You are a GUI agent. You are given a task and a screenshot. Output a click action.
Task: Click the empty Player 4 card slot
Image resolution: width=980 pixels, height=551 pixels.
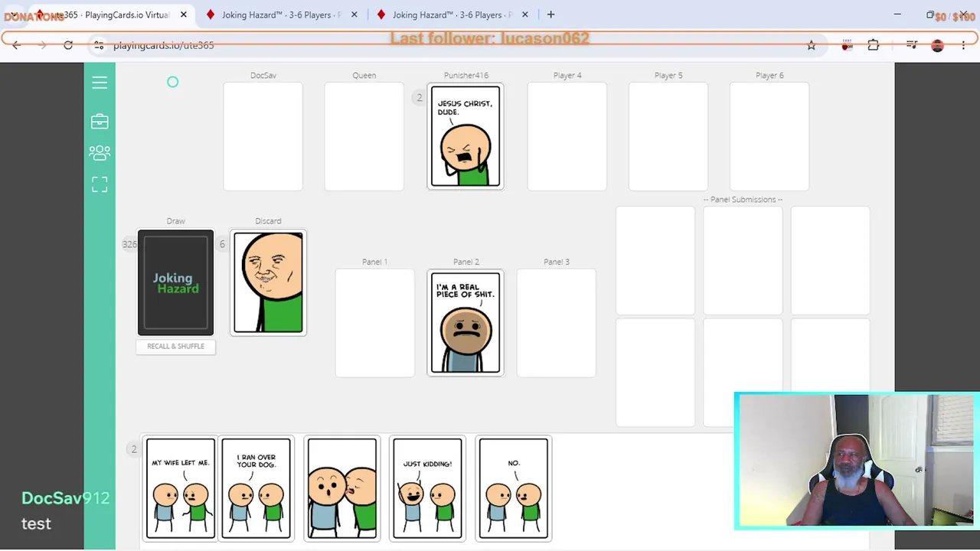coord(567,136)
